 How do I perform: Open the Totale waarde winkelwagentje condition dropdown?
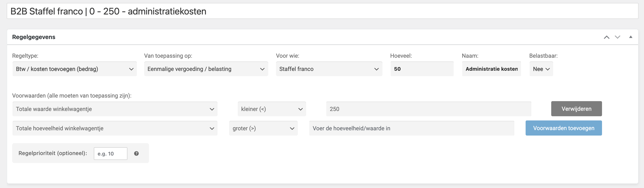pos(115,109)
